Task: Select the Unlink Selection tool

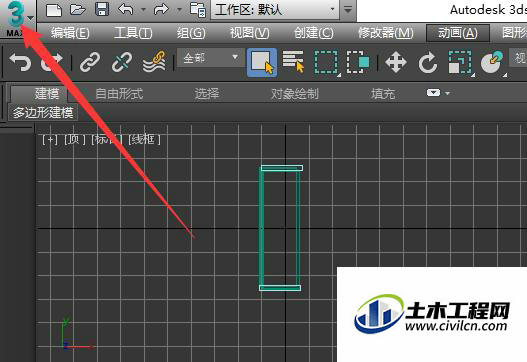Action: pyautogui.click(x=122, y=62)
